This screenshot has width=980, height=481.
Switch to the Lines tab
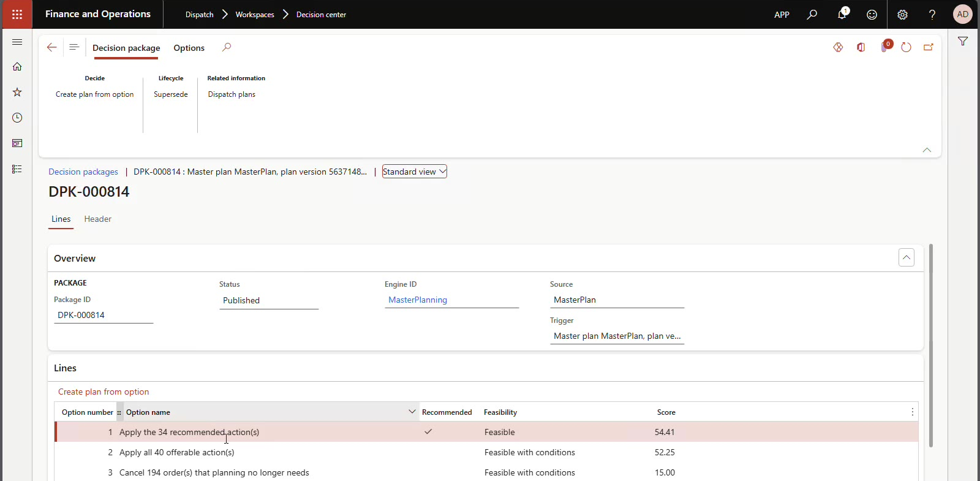click(x=61, y=219)
